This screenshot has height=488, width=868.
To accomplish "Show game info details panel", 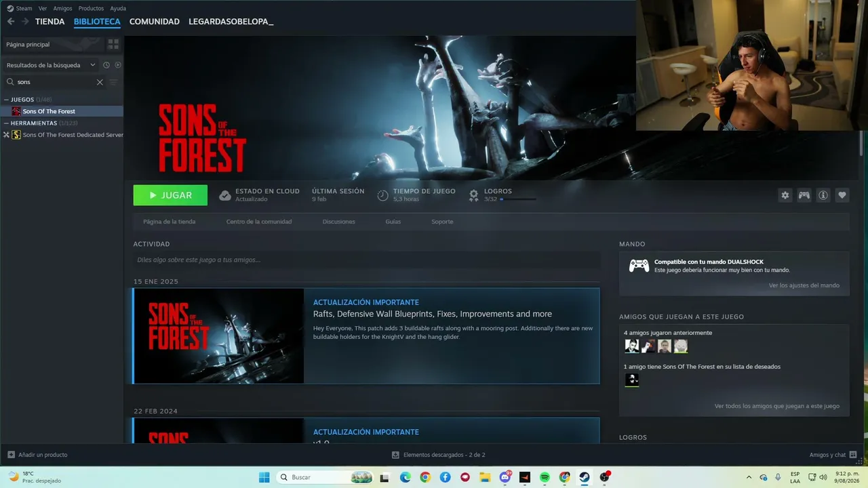I will [x=823, y=195].
